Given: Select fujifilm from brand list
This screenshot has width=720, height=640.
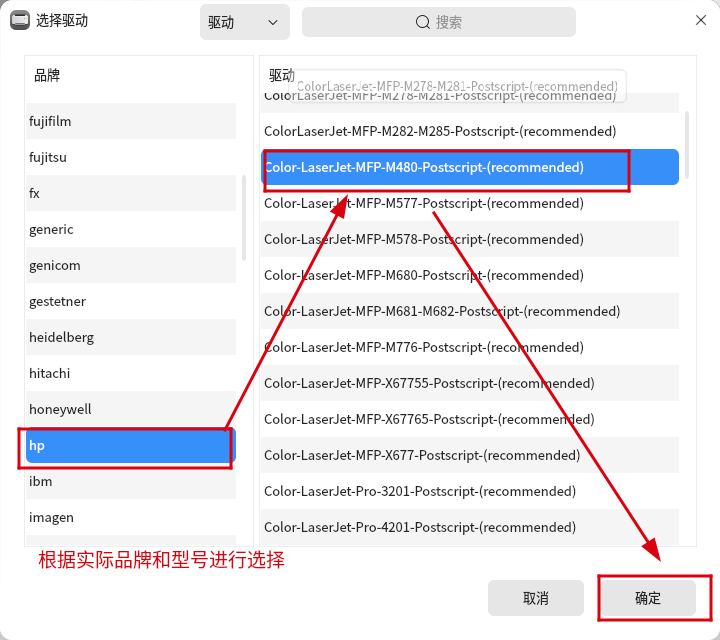Looking at the screenshot, I should tap(130, 121).
